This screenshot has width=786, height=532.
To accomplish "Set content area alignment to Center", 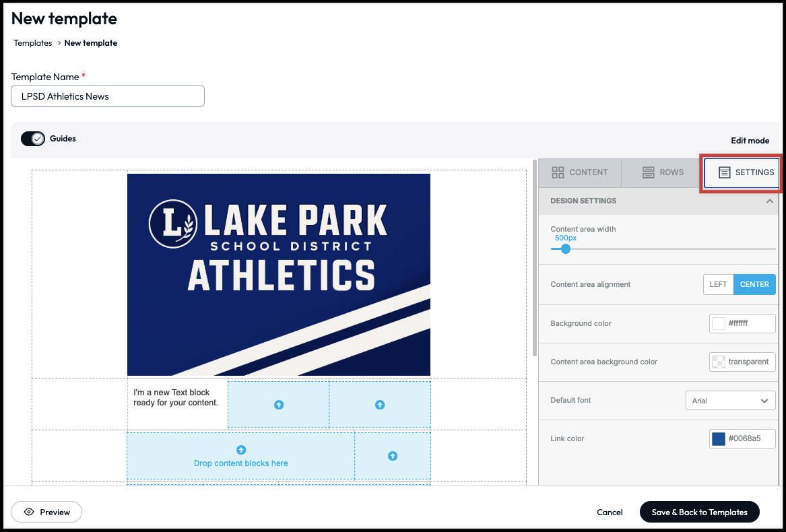I will pos(754,284).
